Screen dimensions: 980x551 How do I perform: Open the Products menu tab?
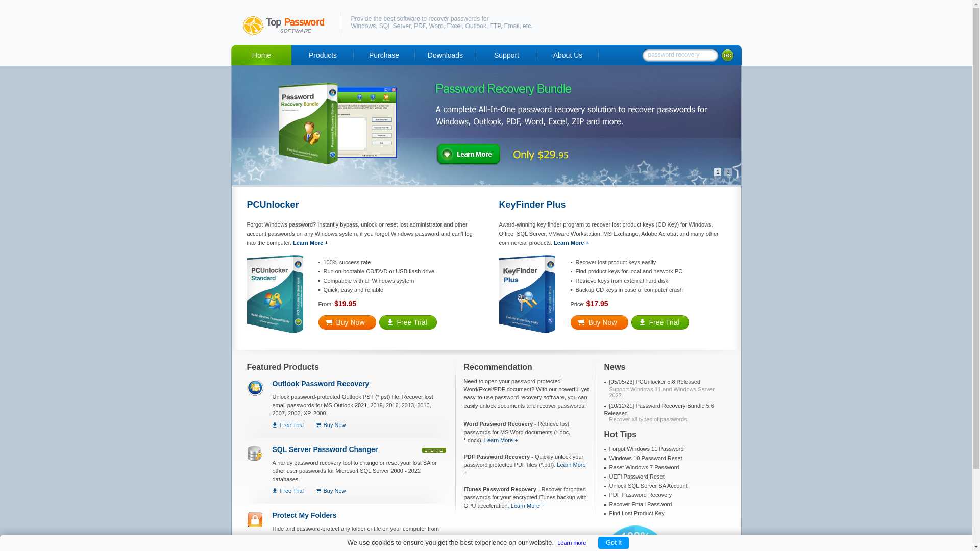point(322,55)
